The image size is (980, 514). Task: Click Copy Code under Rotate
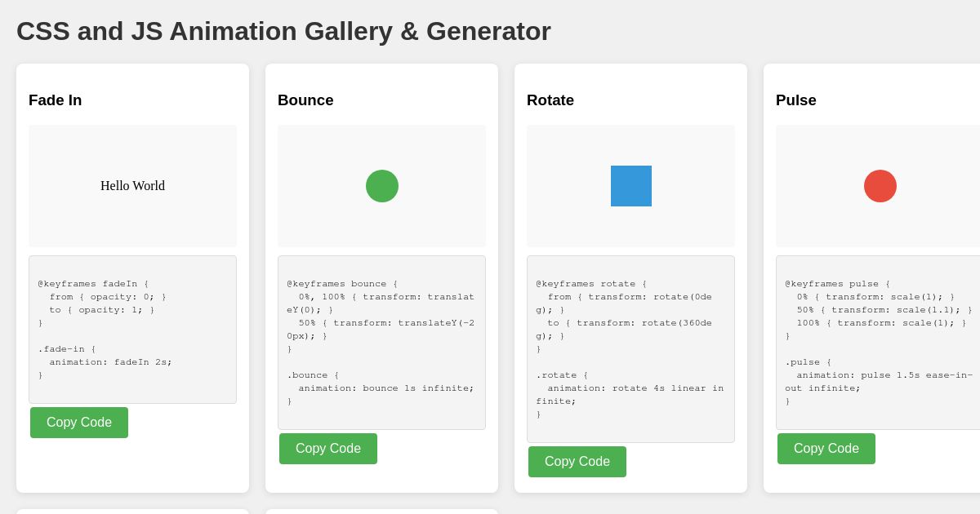[577, 462]
